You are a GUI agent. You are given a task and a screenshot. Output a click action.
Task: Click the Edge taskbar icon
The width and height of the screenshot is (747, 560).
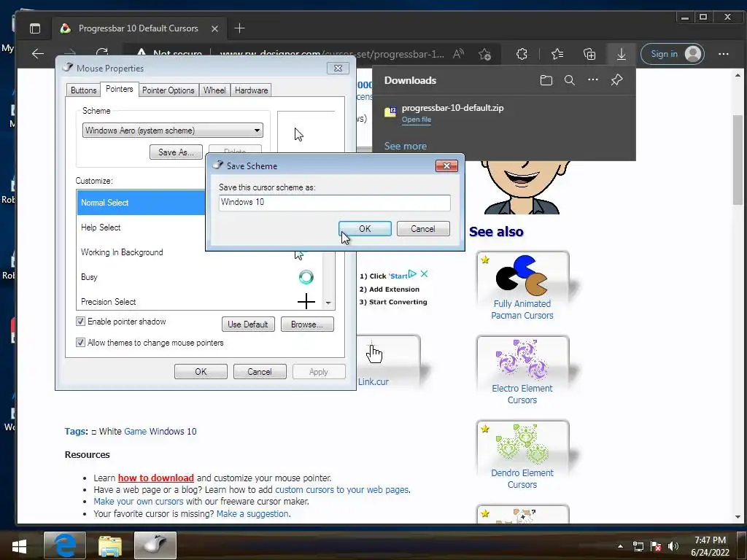(65, 545)
